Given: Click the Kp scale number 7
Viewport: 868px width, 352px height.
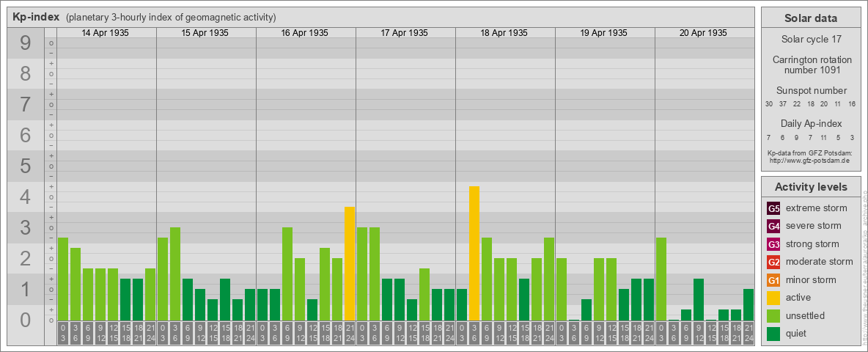Looking at the screenshot, I should pos(26,105).
